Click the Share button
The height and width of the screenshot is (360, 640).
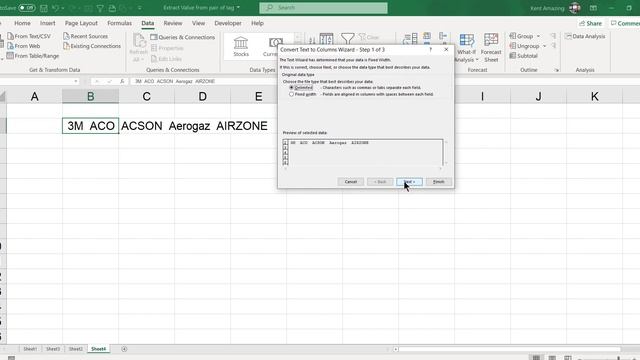[x=590, y=23]
